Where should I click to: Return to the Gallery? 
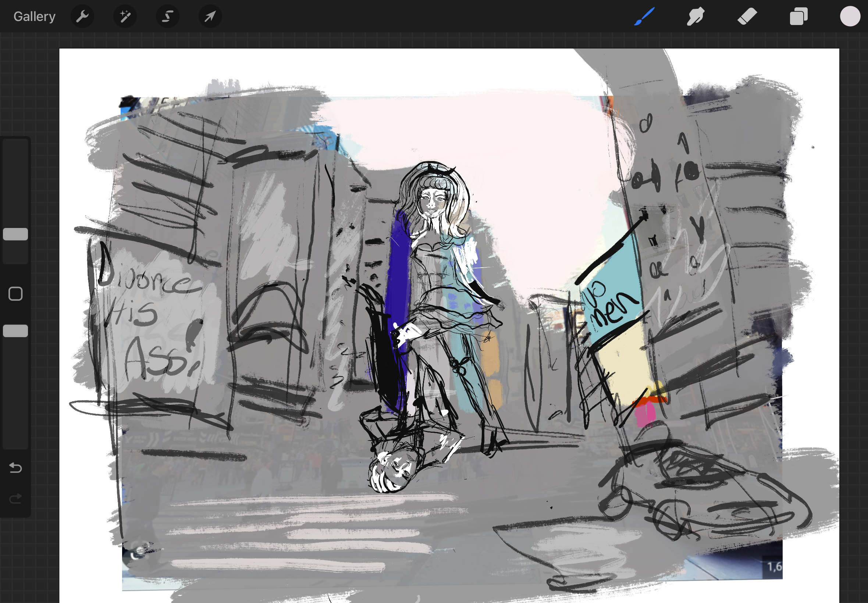(x=34, y=17)
